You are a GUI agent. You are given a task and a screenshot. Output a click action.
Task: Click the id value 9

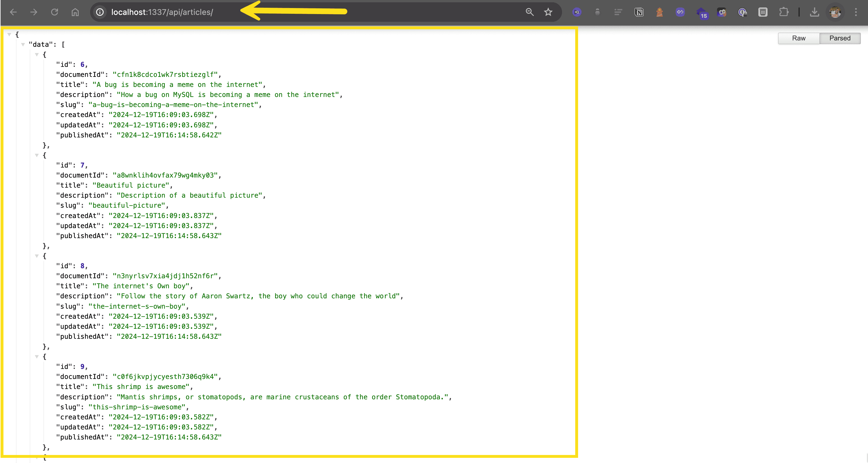[82, 366]
